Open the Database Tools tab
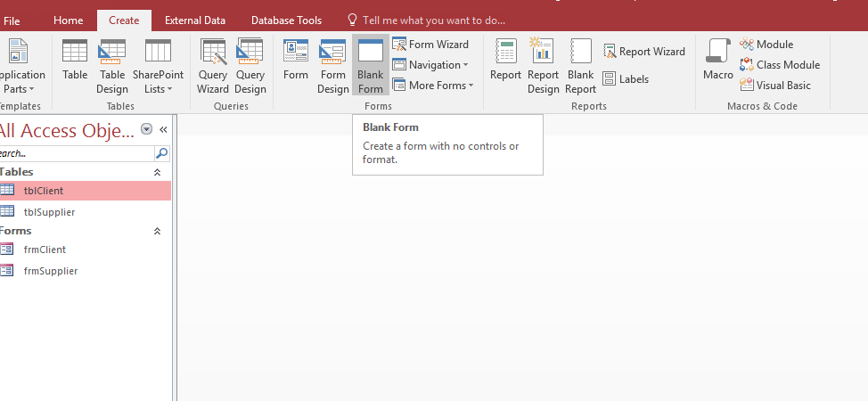Viewport: 868px width, 401px height. tap(286, 20)
